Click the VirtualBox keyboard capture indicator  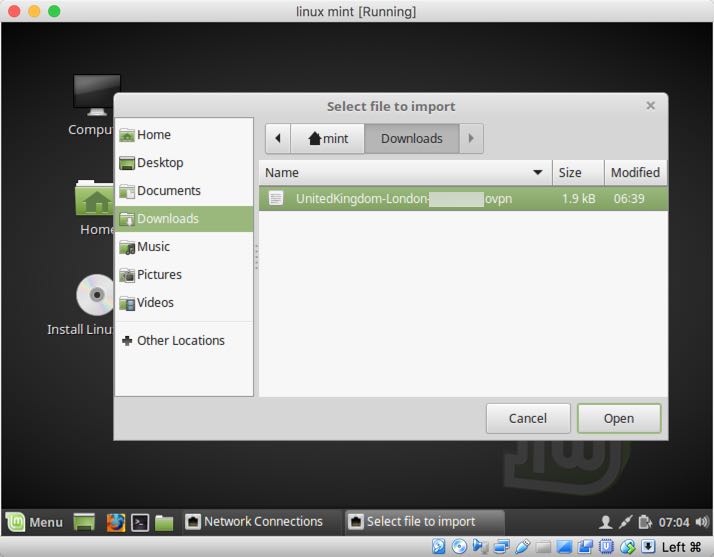(x=648, y=546)
